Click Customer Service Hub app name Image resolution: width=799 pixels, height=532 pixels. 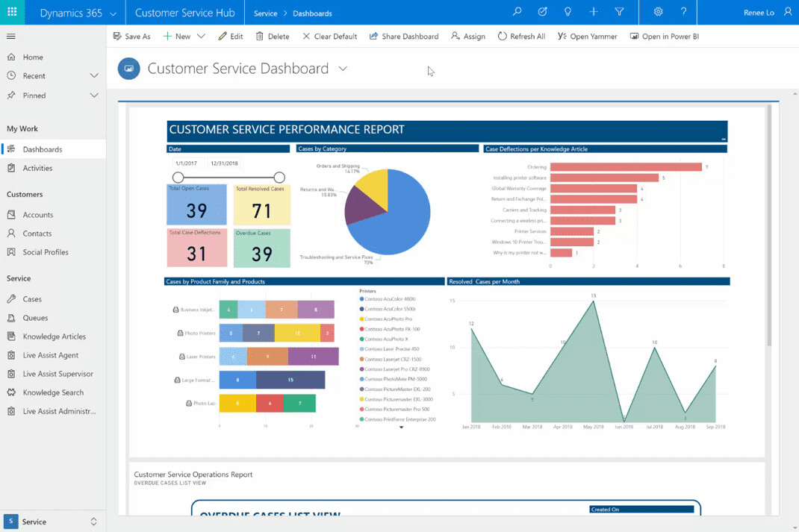click(185, 13)
